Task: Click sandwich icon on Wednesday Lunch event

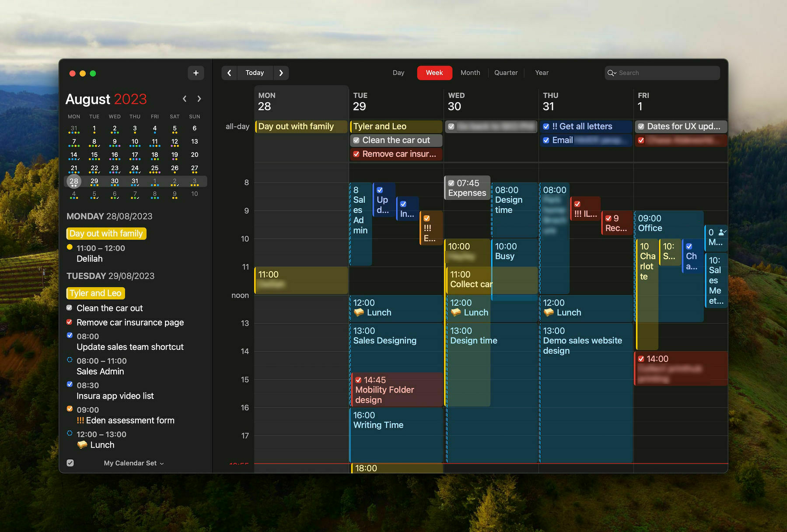Action: [456, 313]
